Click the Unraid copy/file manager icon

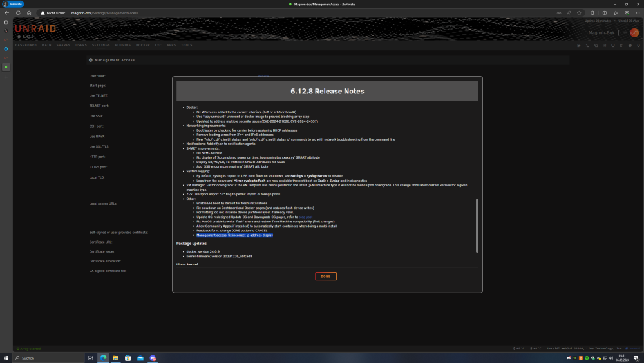[596, 46]
